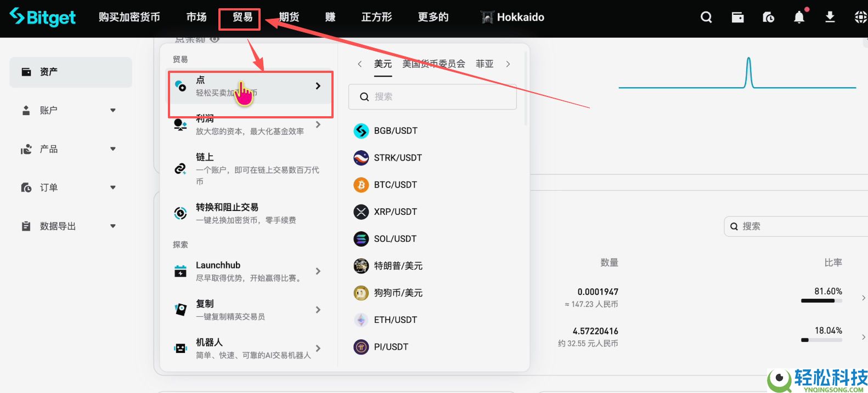The image size is (868, 393).
Task: Click the left arrow of currency tabs
Action: click(x=359, y=64)
